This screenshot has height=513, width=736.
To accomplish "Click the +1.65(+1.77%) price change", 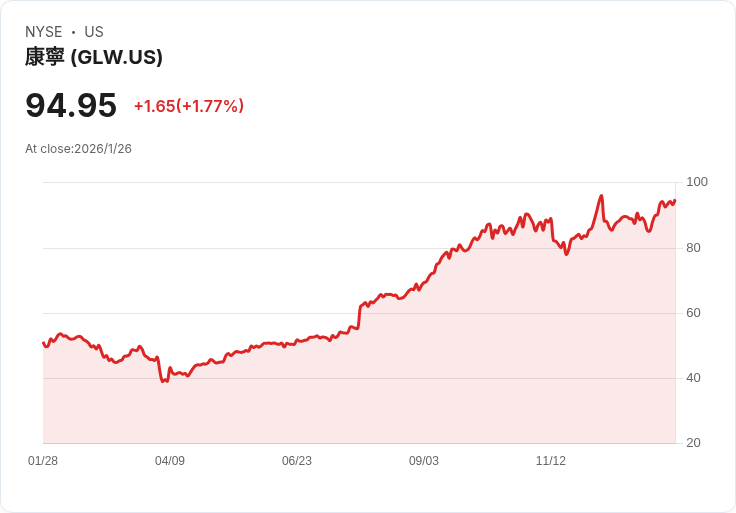I will tap(189, 106).
